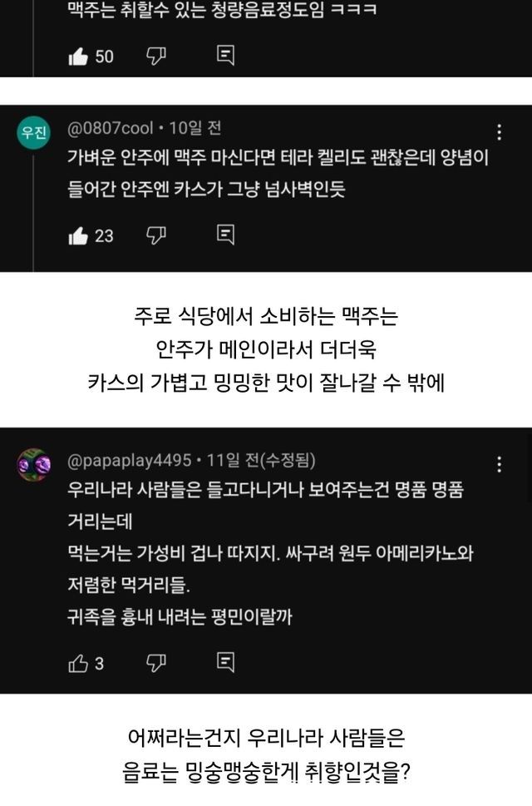Like the @papaplay4495 comment
532x806 pixels.
[x=78, y=663]
